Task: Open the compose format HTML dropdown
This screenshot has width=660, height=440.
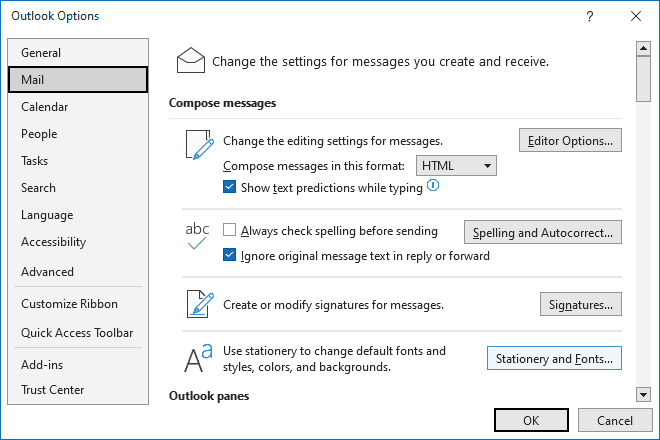Action: point(456,165)
